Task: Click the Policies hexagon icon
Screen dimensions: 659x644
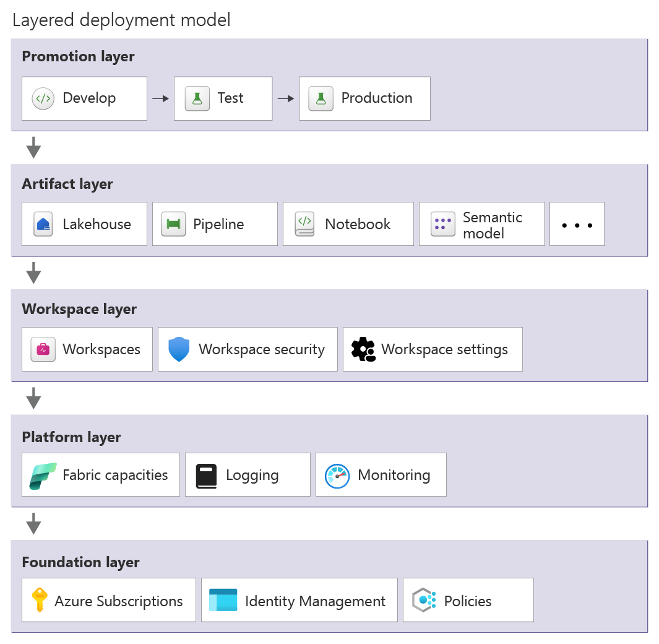Action: click(x=424, y=600)
